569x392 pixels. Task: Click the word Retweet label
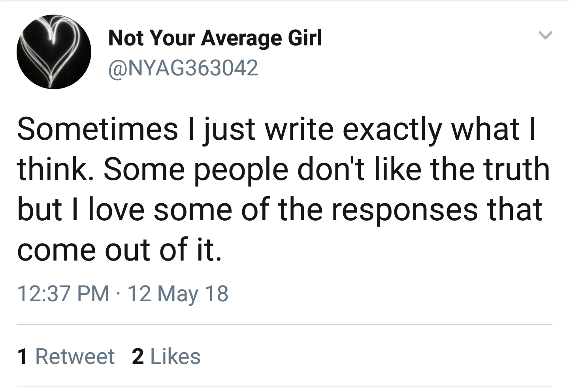click(75, 356)
